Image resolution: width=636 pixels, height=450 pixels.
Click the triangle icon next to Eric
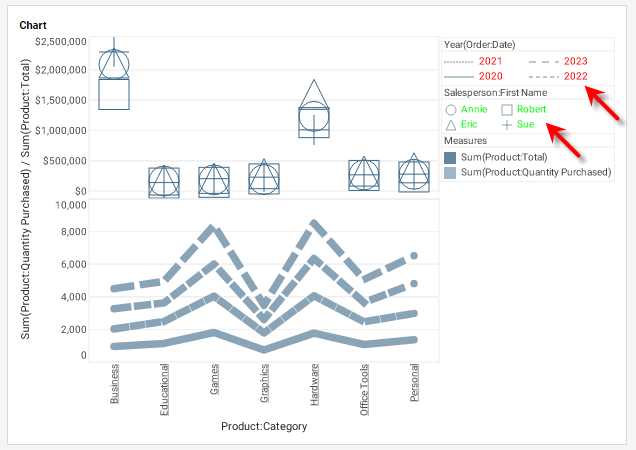click(451, 125)
